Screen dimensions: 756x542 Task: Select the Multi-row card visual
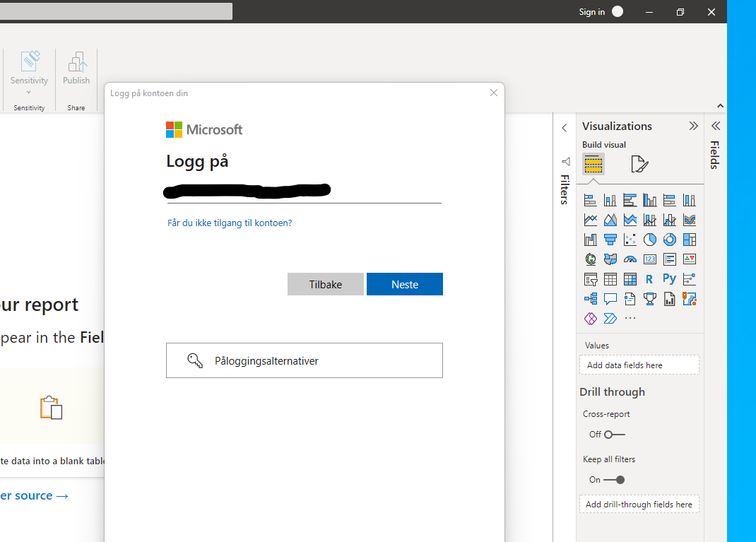coord(669,259)
